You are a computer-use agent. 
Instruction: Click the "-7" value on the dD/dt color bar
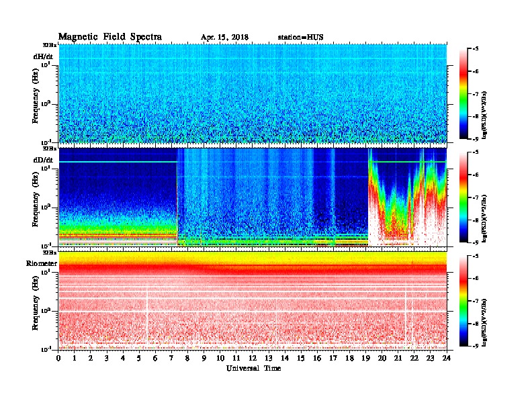[475, 197]
